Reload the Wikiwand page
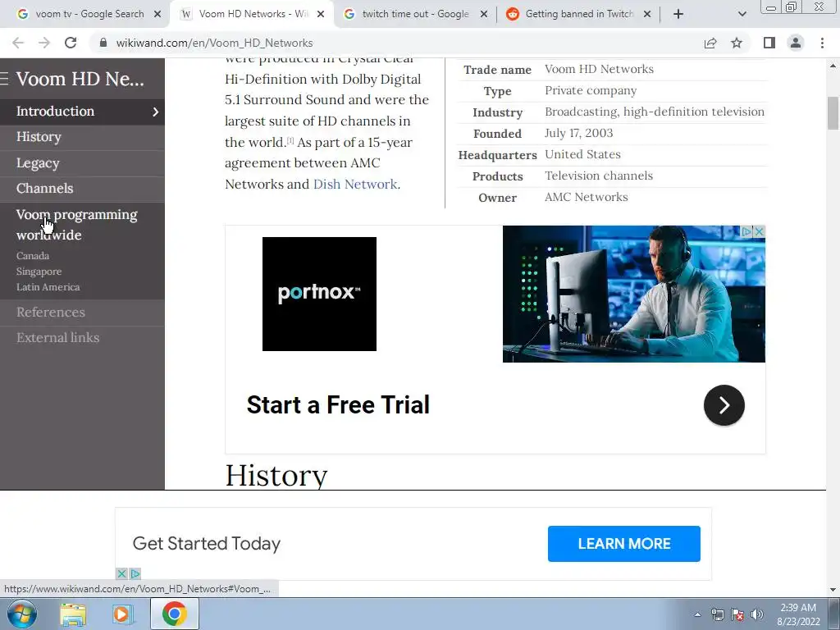 [71, 43]
